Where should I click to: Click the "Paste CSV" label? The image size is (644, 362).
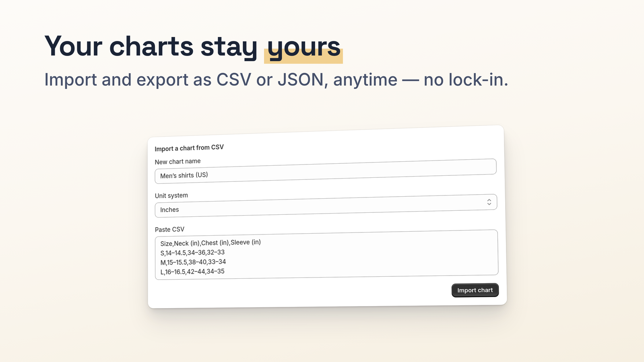point(169,229)
